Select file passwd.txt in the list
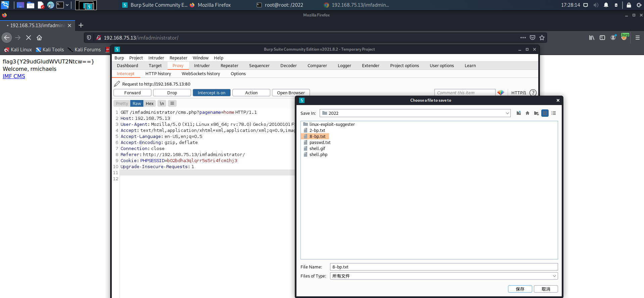 [317, 142]
